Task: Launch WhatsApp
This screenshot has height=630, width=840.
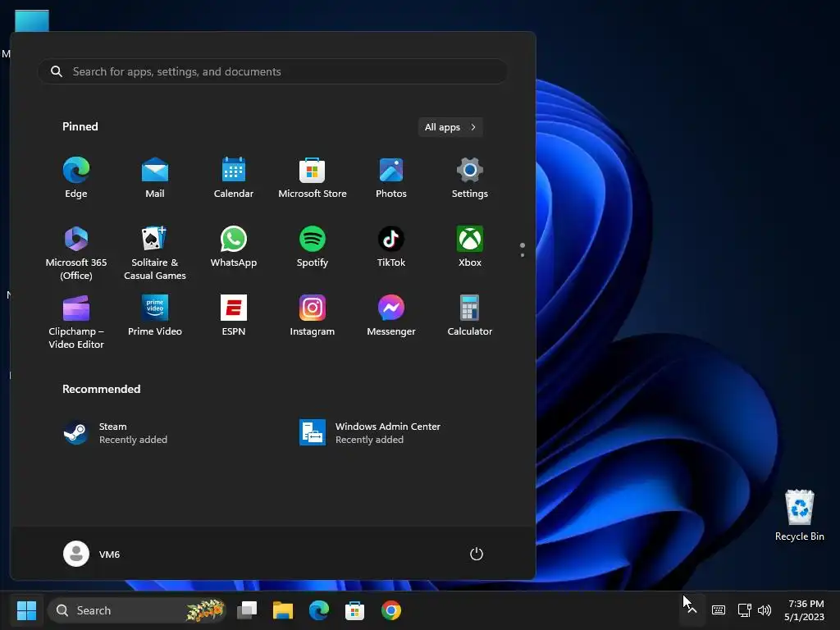Action: point(234,247)
